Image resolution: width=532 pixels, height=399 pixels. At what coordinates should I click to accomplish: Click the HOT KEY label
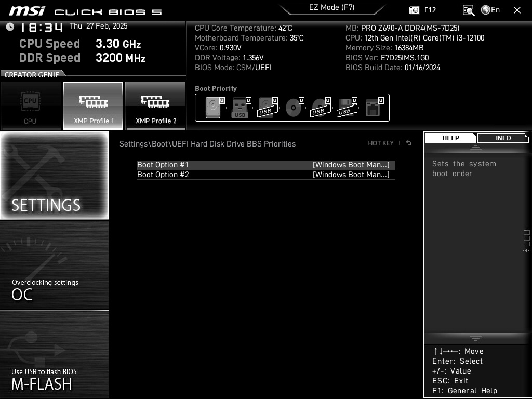381,143
